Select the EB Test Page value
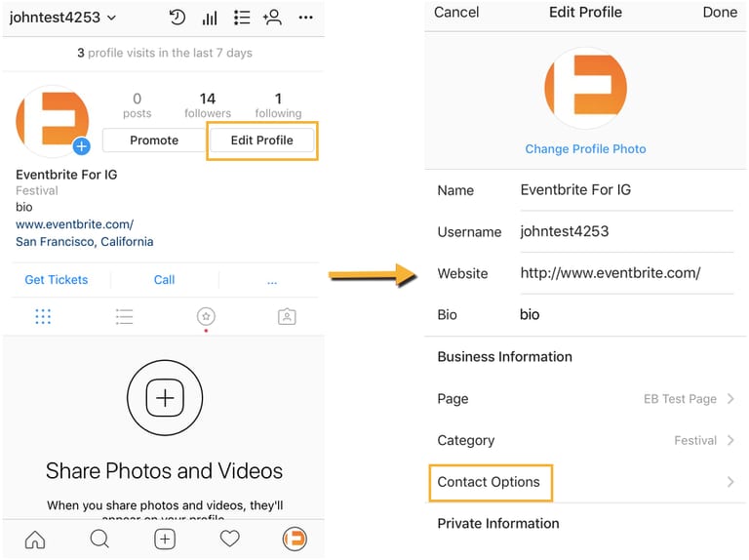 (x=680, y=398)
